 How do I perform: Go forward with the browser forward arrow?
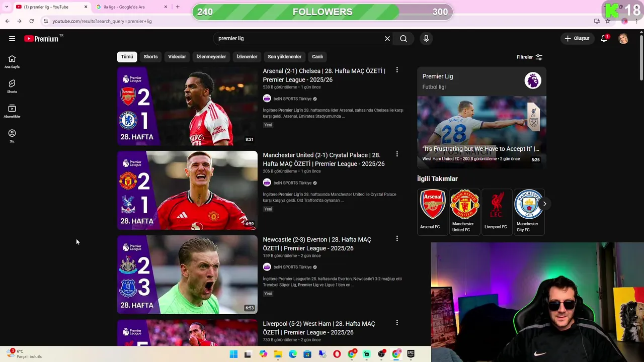click(x=19, y=21)
